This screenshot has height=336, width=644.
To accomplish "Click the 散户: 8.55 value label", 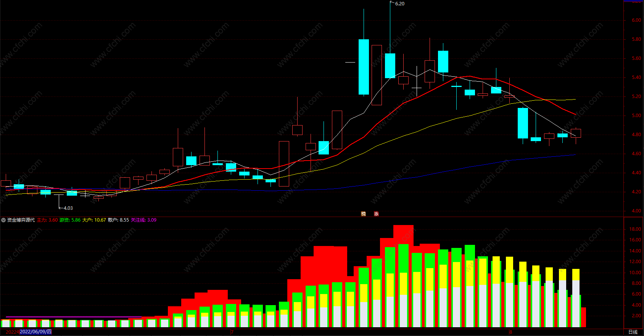I will (x=118, y=220).
